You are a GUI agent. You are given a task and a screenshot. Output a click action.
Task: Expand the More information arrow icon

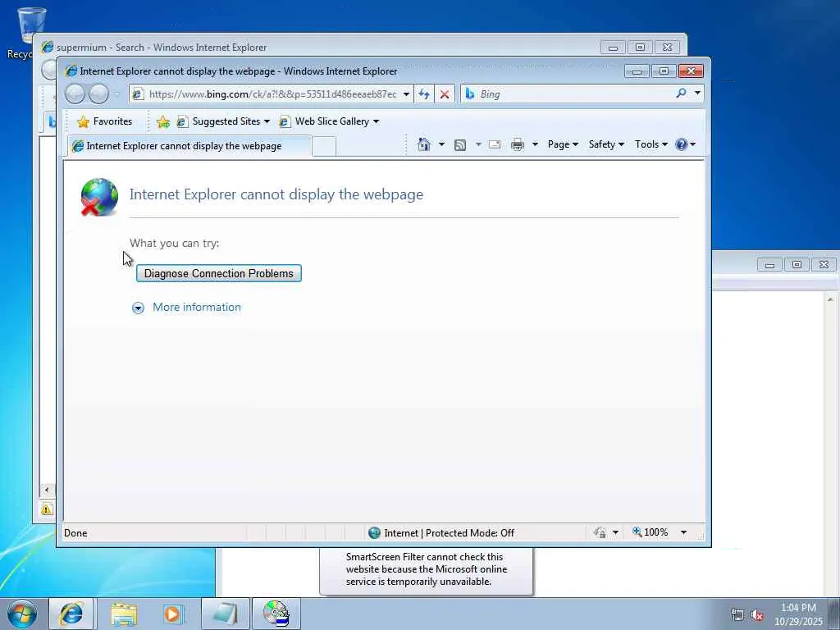point(138,308)
